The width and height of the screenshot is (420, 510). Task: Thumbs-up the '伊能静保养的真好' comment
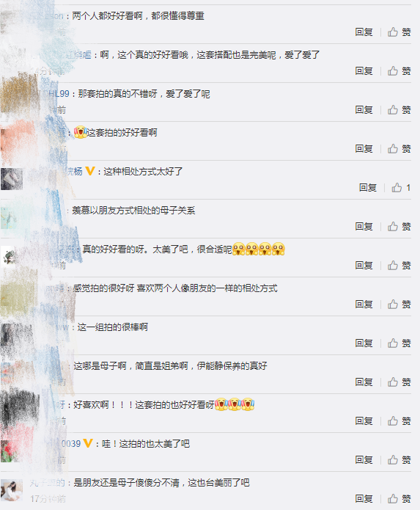click(x=399, y=382)
